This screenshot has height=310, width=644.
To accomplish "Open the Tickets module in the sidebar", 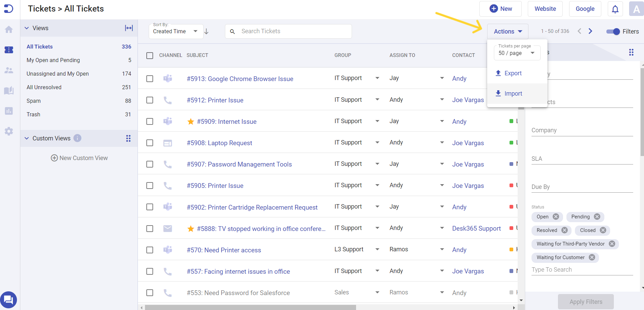I will click(x=9, y=50).
